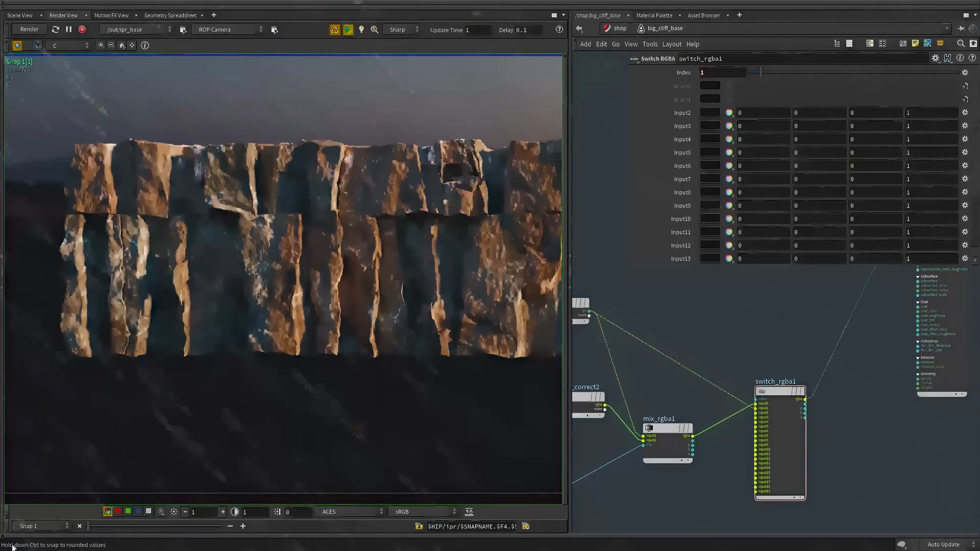
Task: Toggle green channel display
Action: point(128,511)
